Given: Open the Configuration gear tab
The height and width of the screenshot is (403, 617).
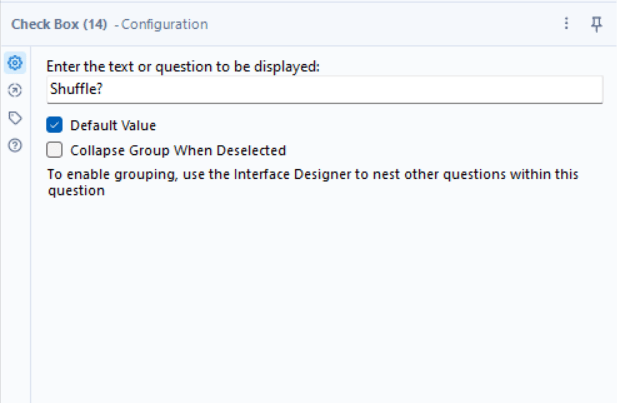Looking at the screenshot, I should (15, 63).
